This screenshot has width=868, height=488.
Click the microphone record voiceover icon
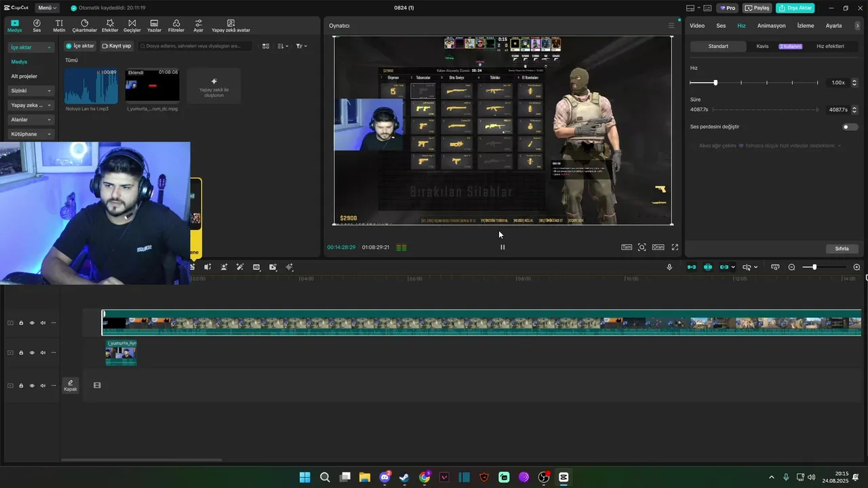click(x=669, y=267)
